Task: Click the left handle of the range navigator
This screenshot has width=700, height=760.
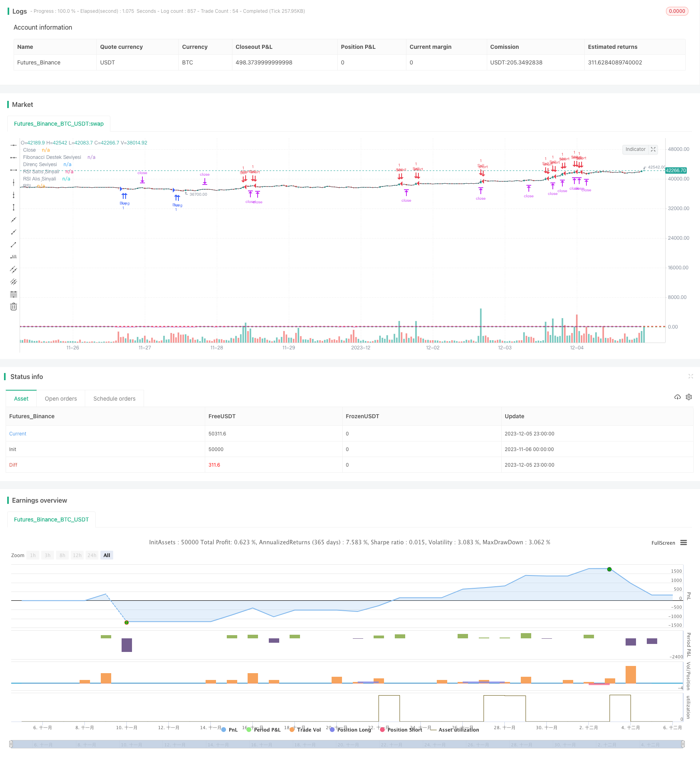Action: [x=11, y=744]
